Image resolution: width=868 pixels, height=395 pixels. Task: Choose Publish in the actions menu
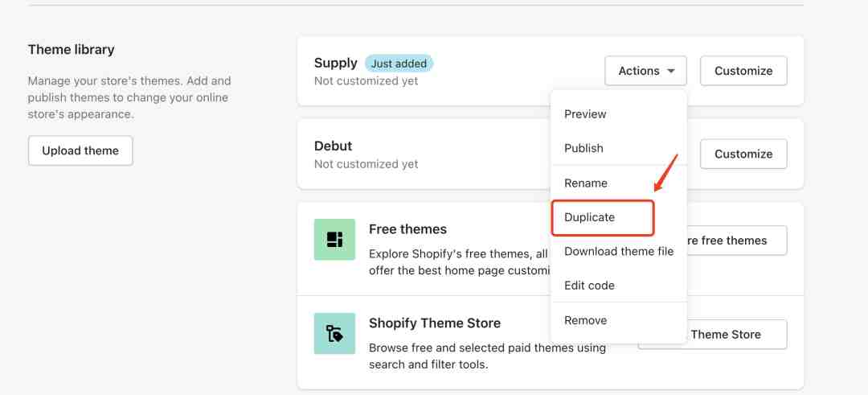tap(583, 148)
